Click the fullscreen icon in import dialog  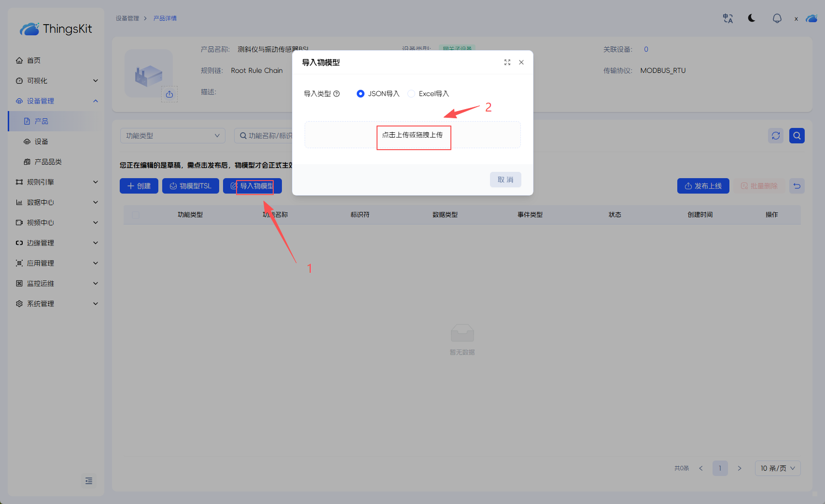(x=507, y=62)
